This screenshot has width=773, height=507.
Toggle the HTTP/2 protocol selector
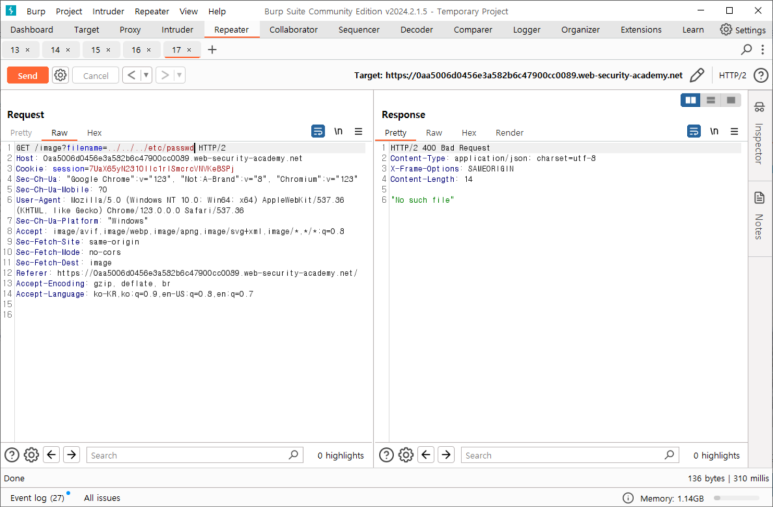(x=733, y=75)
